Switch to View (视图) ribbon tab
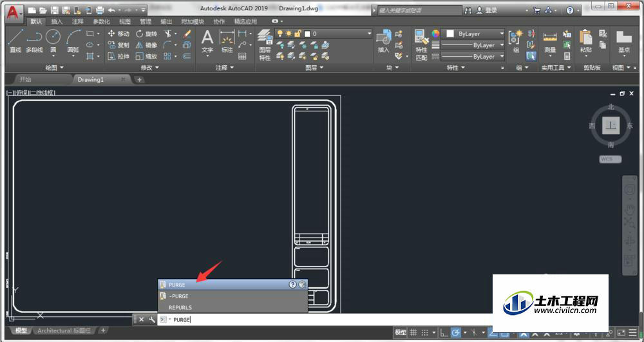The width and height of the screenshot is (644, 342). point(124,21)
